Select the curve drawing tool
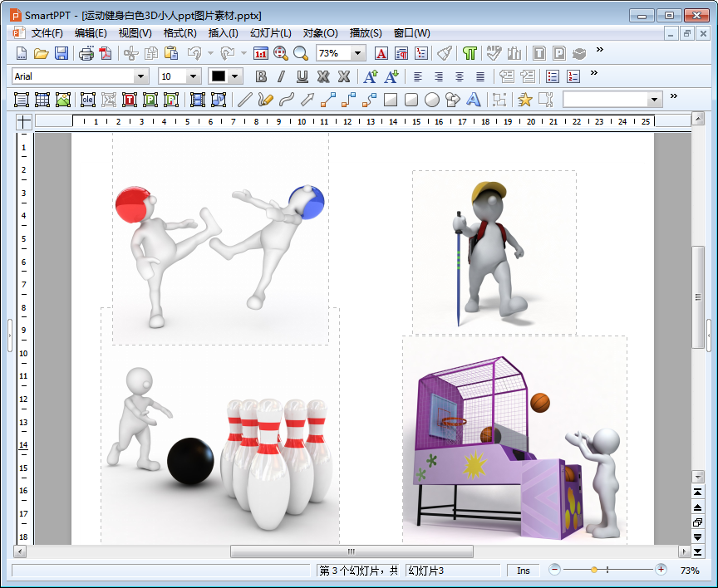Screen dimensions: 718x588 (286, 100)
